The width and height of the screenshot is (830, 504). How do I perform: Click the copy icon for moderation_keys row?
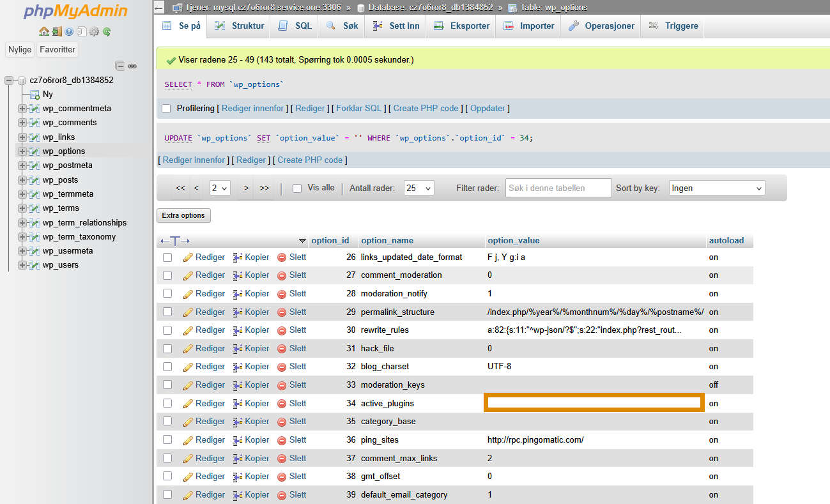238,385
